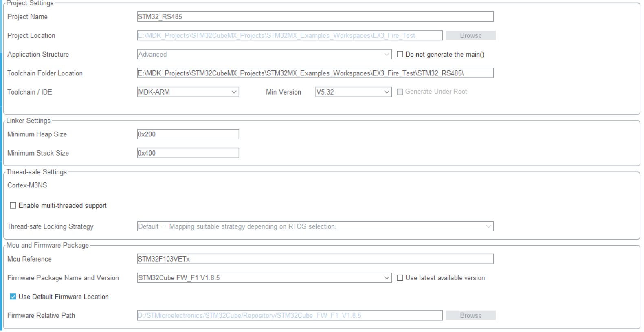Click Browse next to Project Location
This screenshot has width=644, height=332.
pyautogui.click(x=470, y=35)
